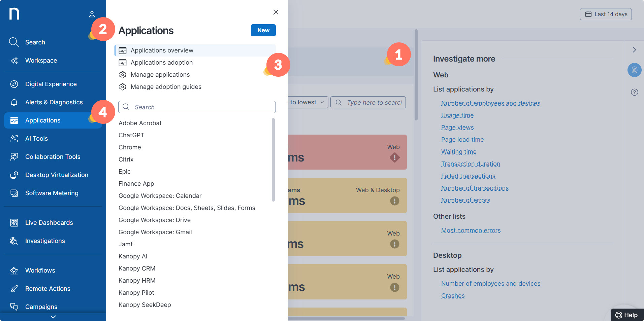Click the New button in Applications panel
The image size is (644, 321).
tap(263, 30)
